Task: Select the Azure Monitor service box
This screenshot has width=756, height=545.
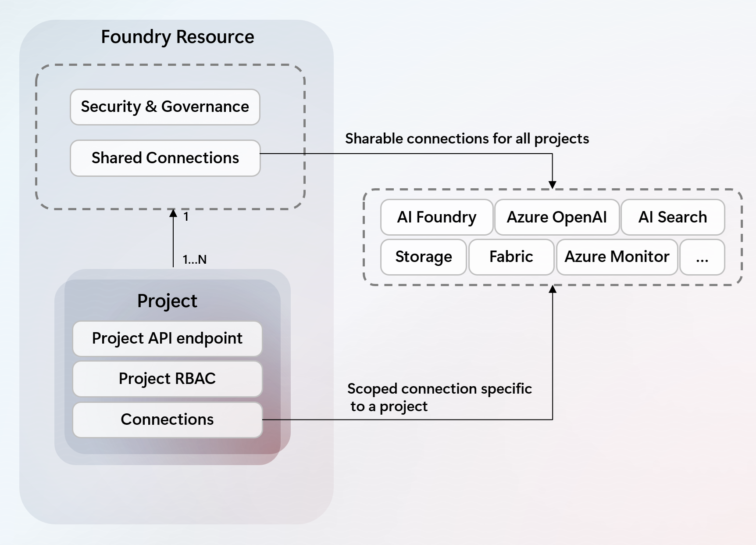Action: 617,257
